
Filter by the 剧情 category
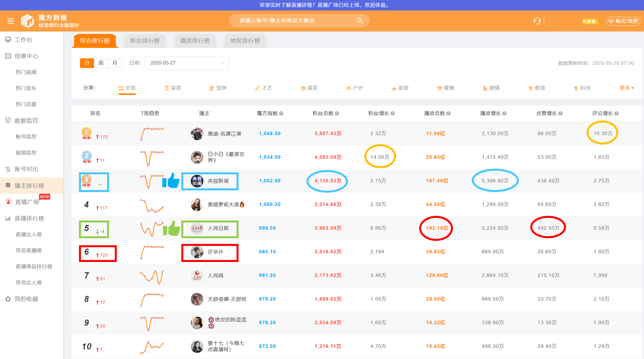[x=491, y=88]
